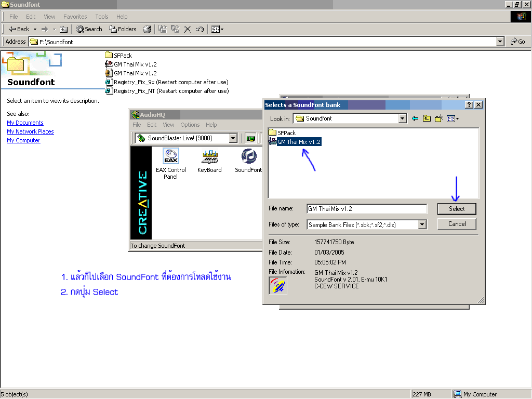
Task: Click the Undo icon in the Explorer toolbar
Action: (x=200, y=29)
